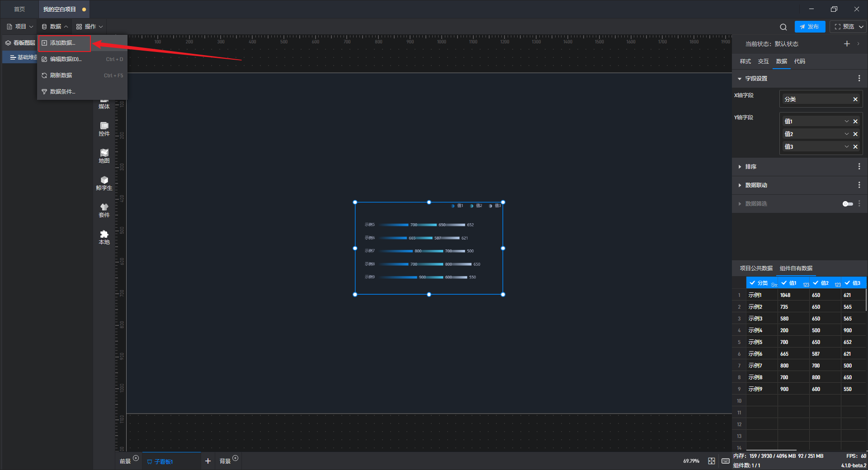Open the 地图 map component category

point(104,156)
